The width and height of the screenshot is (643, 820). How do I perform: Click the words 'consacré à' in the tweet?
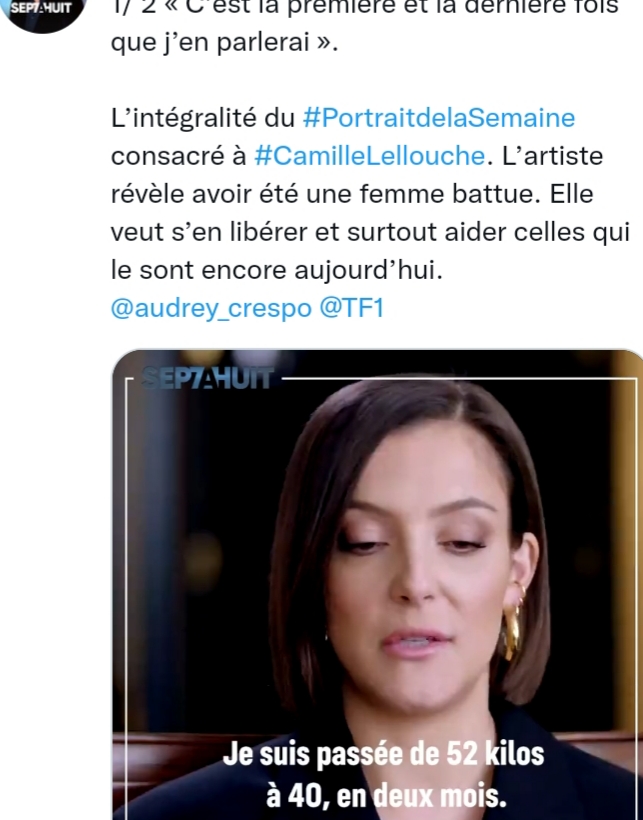tap(178, 156)
